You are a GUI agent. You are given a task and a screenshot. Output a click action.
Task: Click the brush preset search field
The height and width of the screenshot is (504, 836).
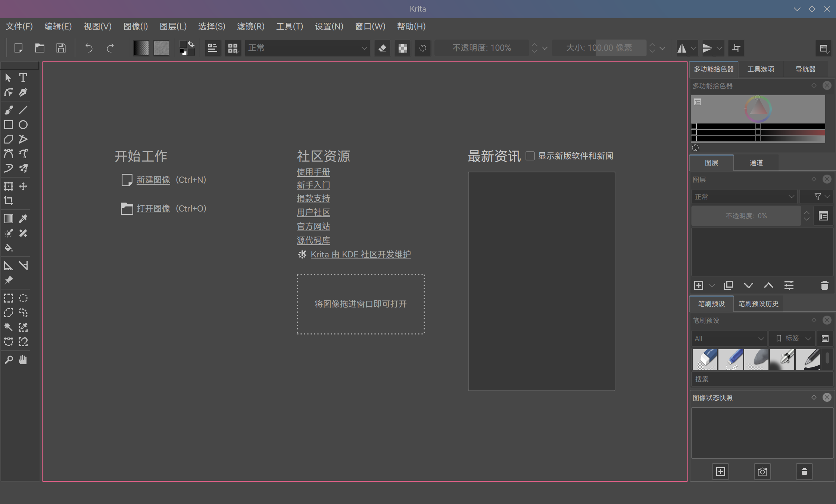pyautogui.click(x=761, y=379)
